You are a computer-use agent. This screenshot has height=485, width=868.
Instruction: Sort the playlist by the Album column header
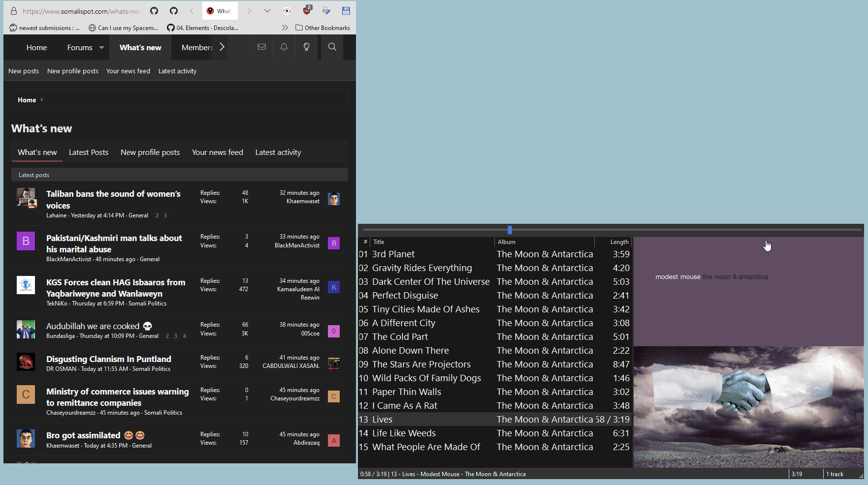[544, 242]
